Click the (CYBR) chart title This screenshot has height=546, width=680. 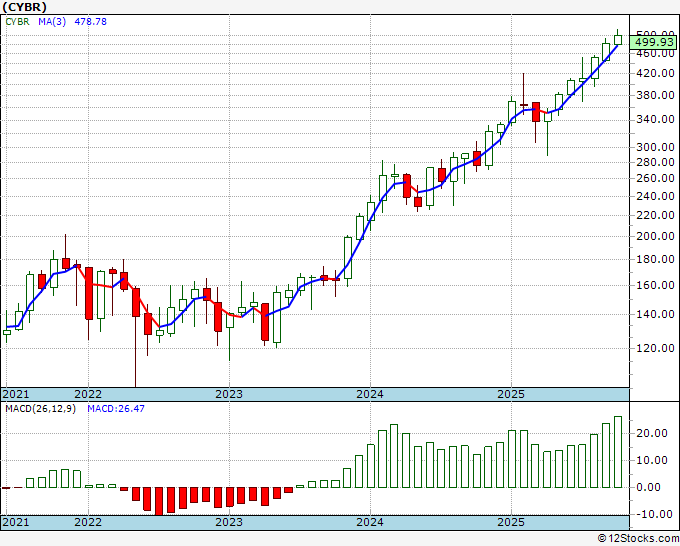pyautogui.click(x=25, y=7)
